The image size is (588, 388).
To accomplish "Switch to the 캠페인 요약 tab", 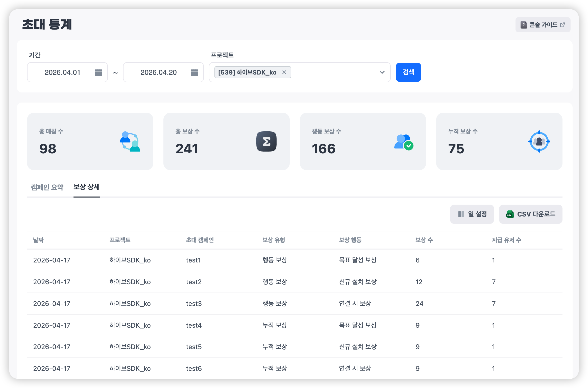I will [47, 187].
